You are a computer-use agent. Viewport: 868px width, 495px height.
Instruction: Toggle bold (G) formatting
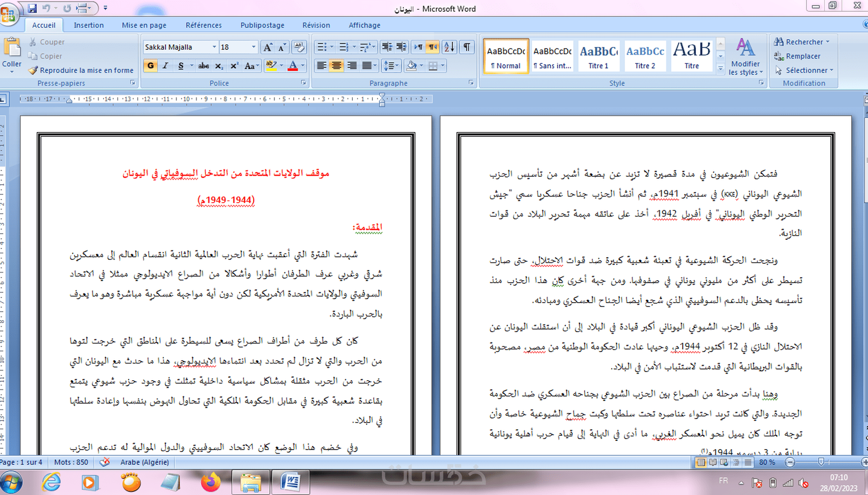click(151, 66)
